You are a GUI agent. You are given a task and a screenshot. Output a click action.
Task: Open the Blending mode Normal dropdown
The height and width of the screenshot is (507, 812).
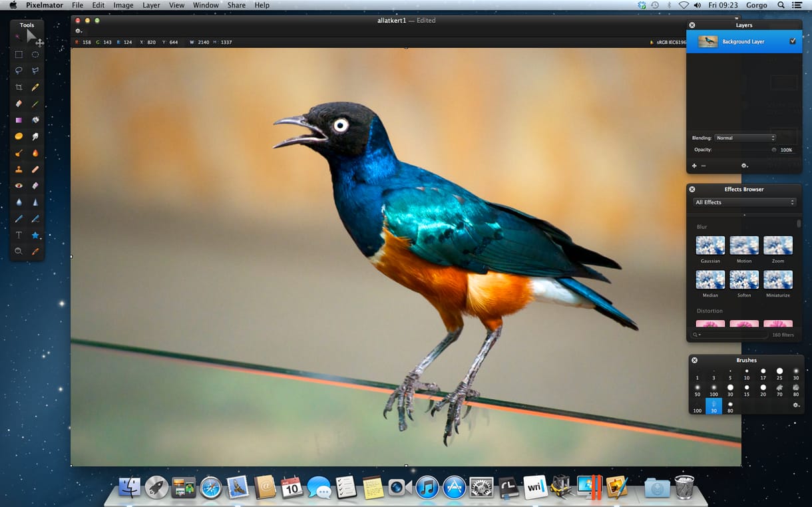[x=745, y=138]
